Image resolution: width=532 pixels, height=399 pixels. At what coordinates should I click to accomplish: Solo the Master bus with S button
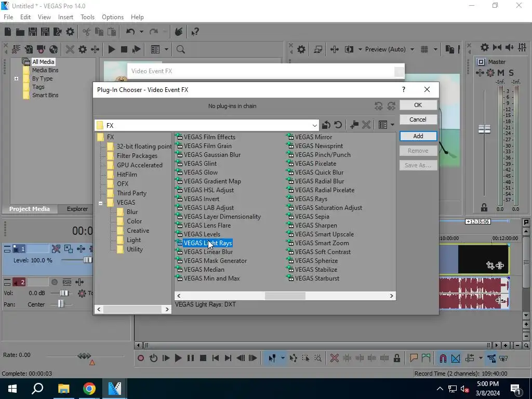point(511,73)
